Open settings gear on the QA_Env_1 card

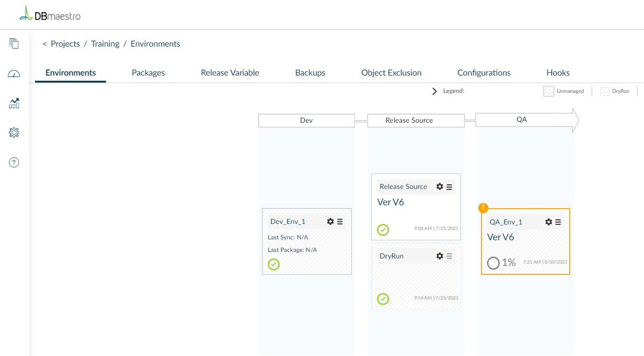[548, 222]
